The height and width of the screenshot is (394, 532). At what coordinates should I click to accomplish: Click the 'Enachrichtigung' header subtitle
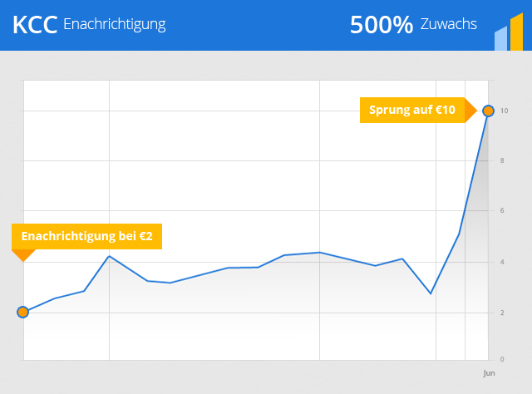pos(115,24)
